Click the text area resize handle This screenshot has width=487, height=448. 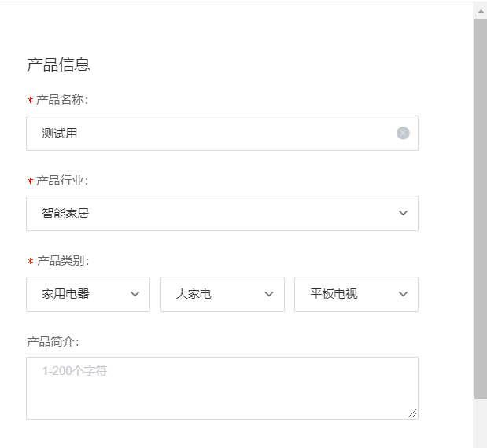point(412,413)
